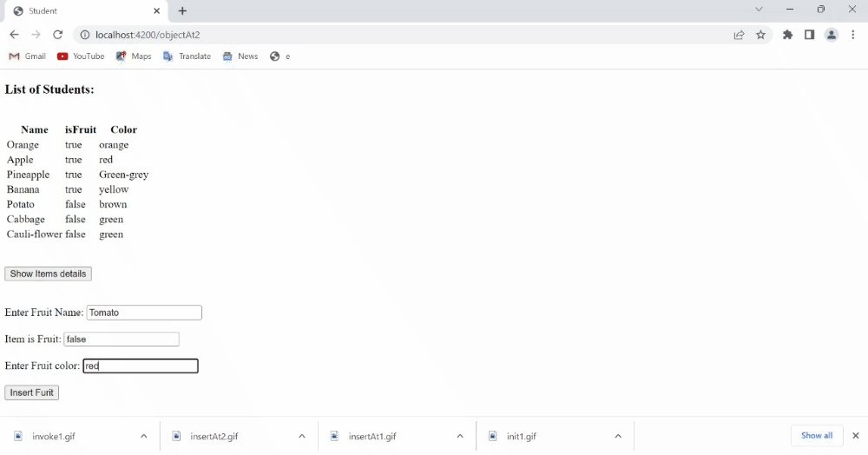Expand options chevron for insertAt1.gif
The width and height of the screenshot is (868, 455).
tap(460, 436)
